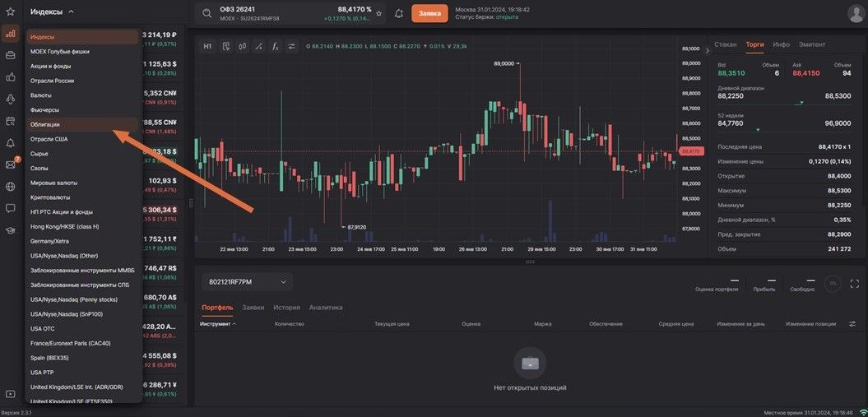Screen dimensions: 868x417
Task: Click the Количество column header
Action: tap(290, 323)
